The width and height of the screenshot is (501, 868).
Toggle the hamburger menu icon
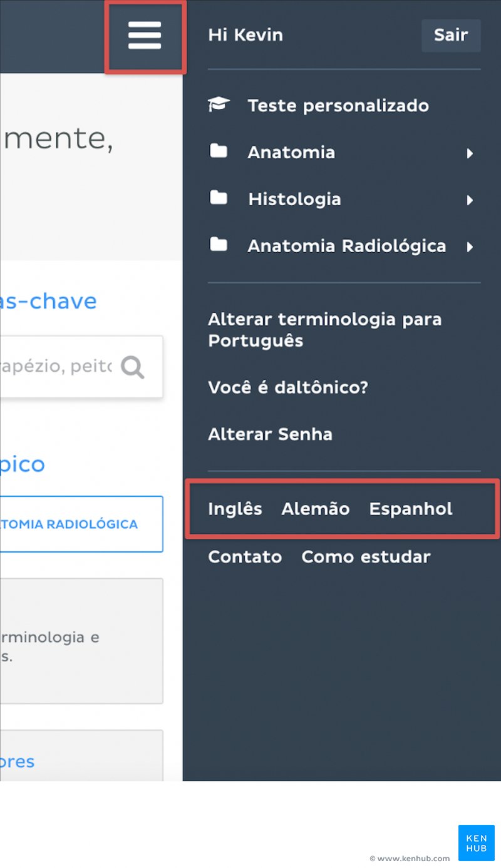(x=145, y=36)
